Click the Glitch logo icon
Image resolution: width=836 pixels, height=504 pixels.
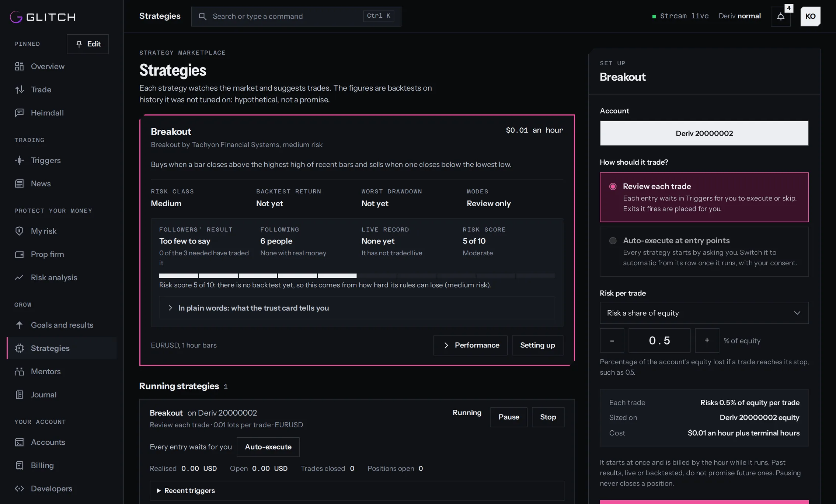coord(16,17)
